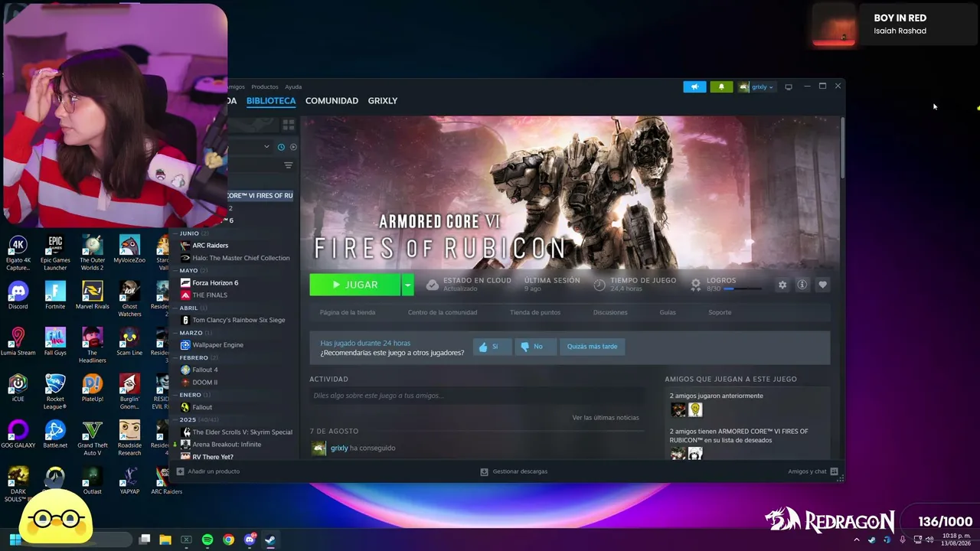Select the Discord desktop shortcut
Viewport: 980px width, 551px height.
point(18,295)
